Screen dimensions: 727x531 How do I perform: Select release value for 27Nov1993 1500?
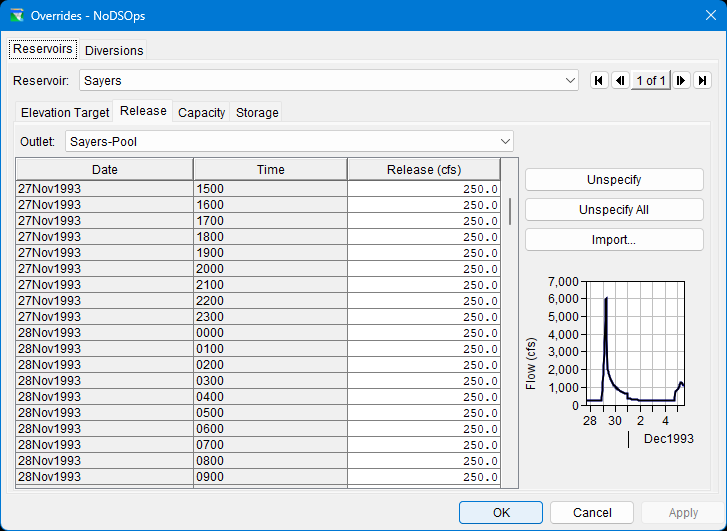pos(423,188)
